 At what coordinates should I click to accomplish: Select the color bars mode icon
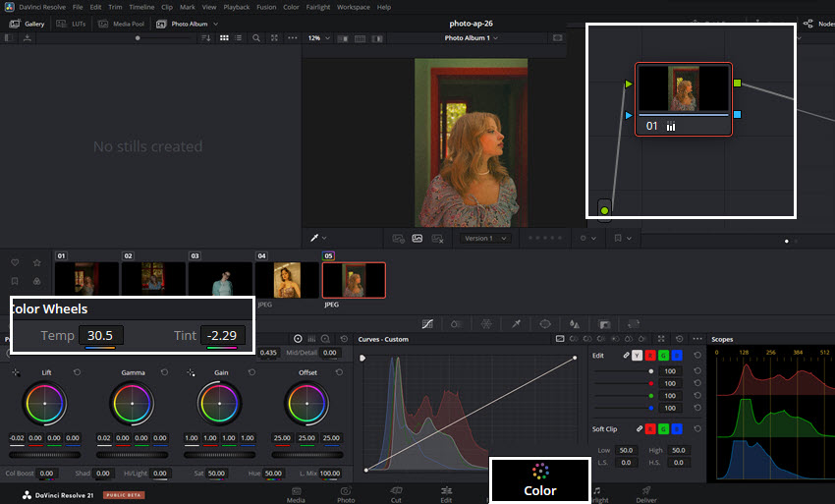(x=311, y=339)
